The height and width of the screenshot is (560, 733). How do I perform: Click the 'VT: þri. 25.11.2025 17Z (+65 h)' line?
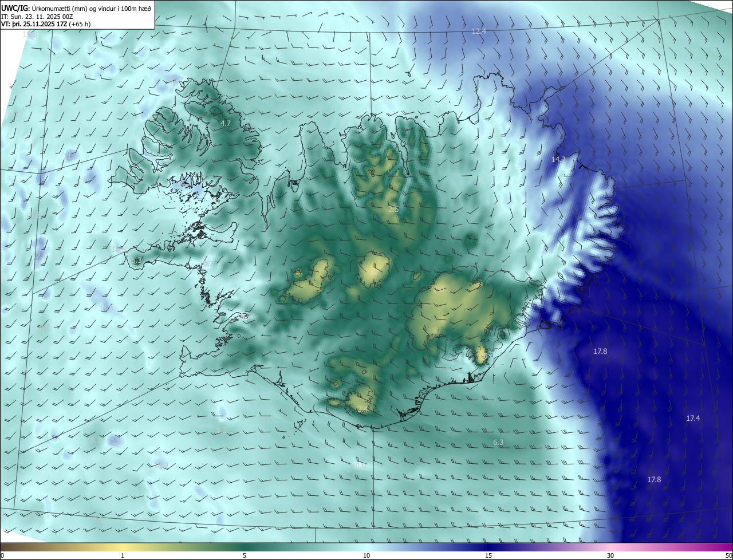(46, 24)
